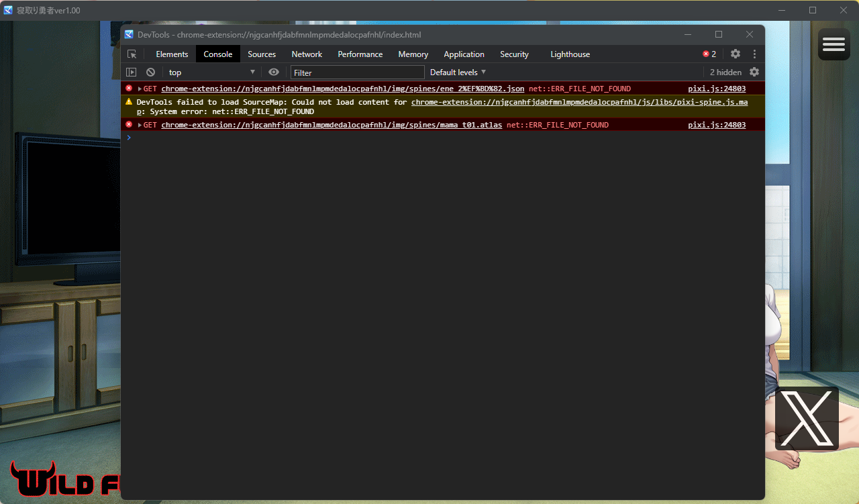This screenshot has height=504, width=859.
Task: Click the DevTools window title icon
Action: coord(129,34)
